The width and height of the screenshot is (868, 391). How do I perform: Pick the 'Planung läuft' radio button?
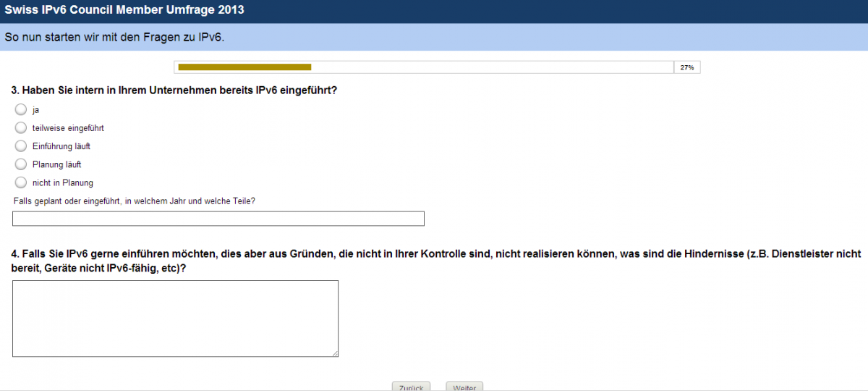(x=20, y=164)
